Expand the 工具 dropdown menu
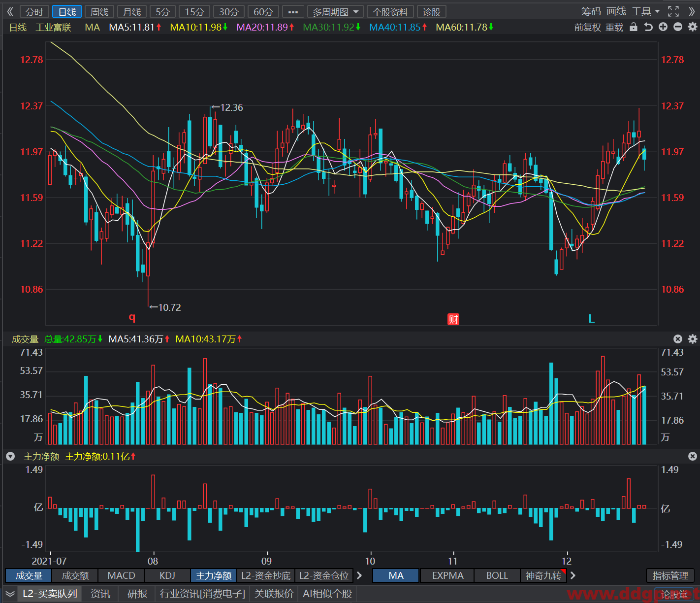This screenshot has height=603, width=700. pyautogui.click(x=646, y=11)
